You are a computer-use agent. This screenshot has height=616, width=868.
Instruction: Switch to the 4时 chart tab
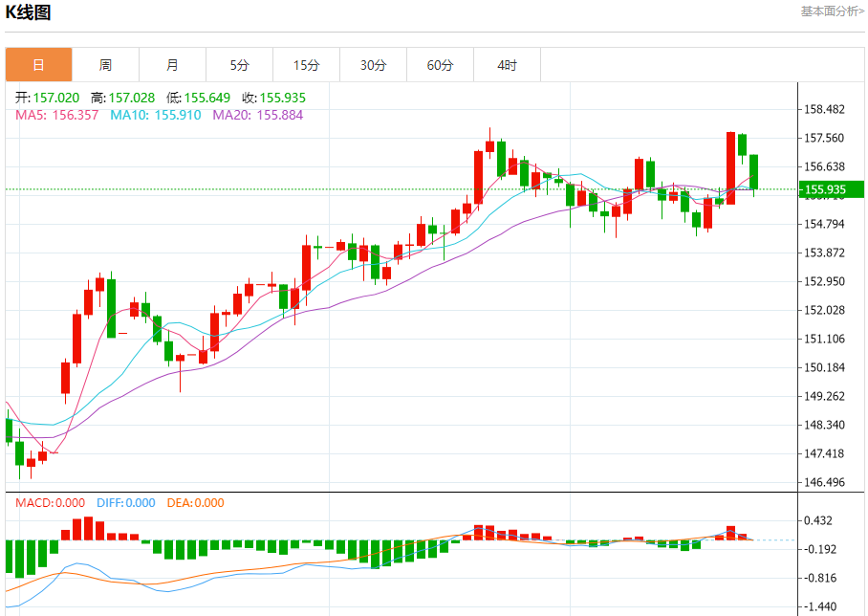click(507, 65)
